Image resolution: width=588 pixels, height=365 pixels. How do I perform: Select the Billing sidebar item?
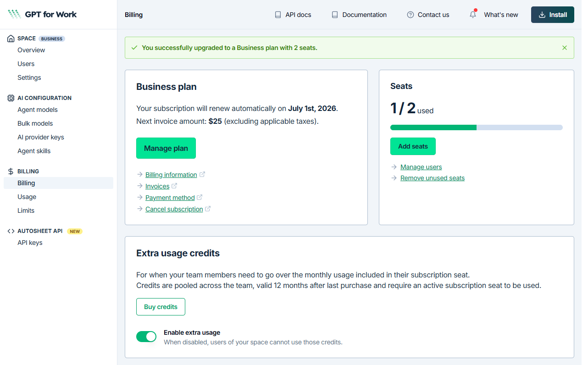[x=58, y=183]
